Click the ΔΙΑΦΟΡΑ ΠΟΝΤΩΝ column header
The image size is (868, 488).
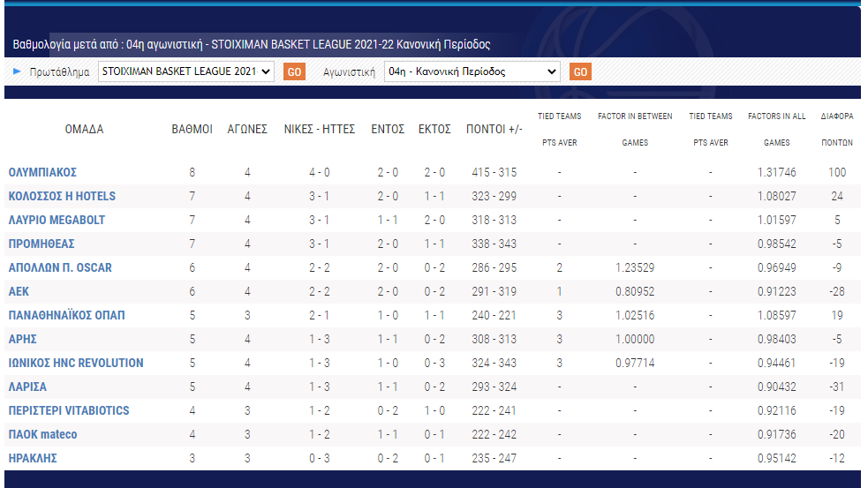pos(837,129)
